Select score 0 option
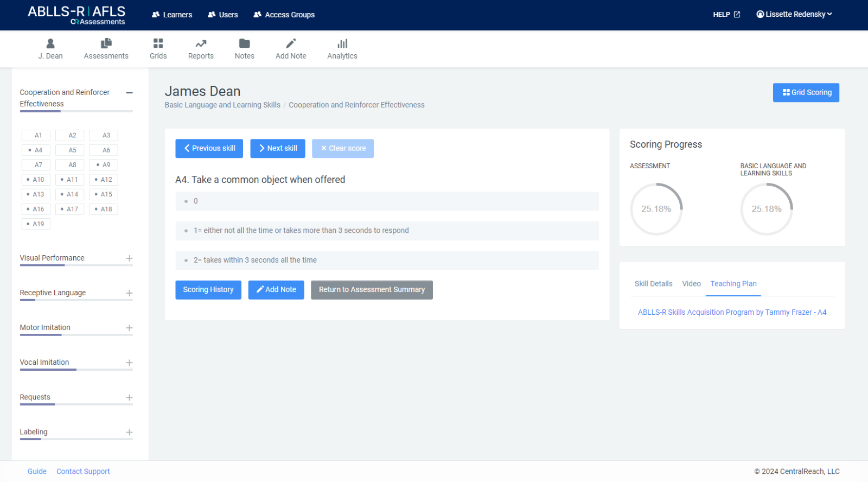 click(387, 201)
